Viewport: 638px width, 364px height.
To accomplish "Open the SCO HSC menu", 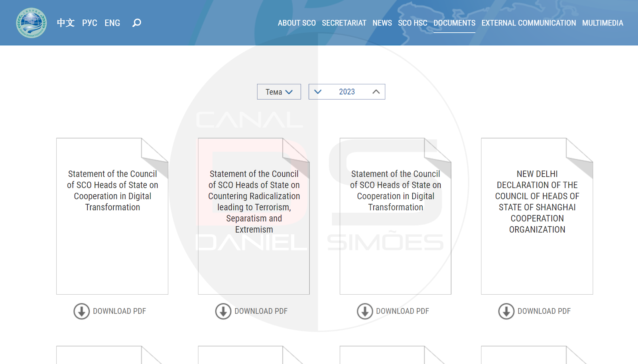I will (413, 23).
